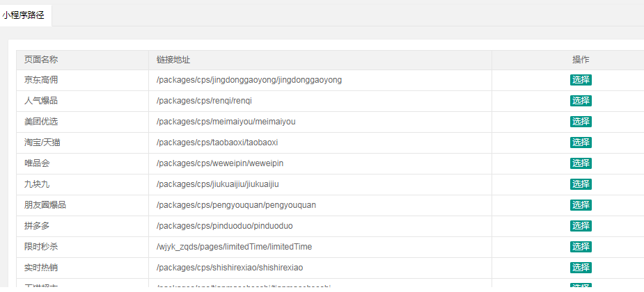Click 选择 button for 美团优选

click(x=581, y=122)
